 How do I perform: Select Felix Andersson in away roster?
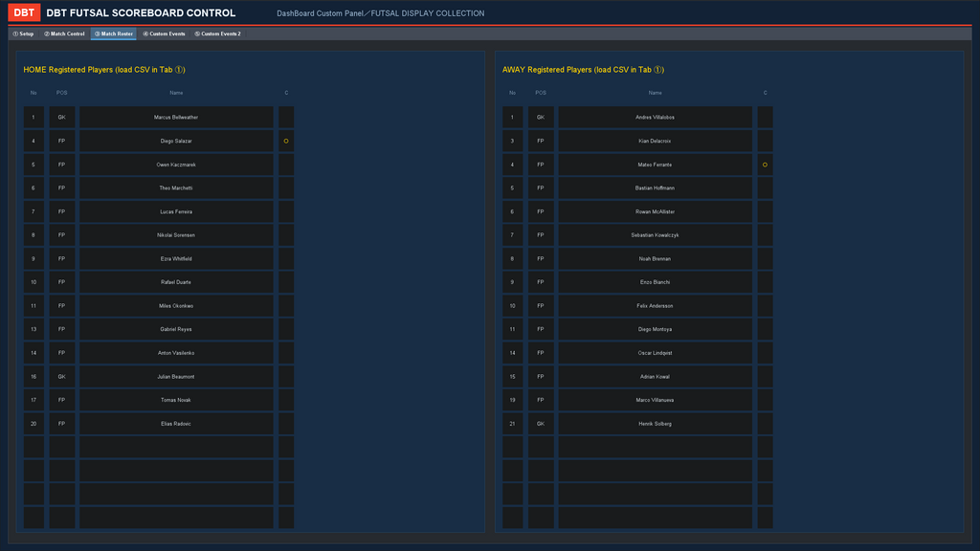[655, 306]
